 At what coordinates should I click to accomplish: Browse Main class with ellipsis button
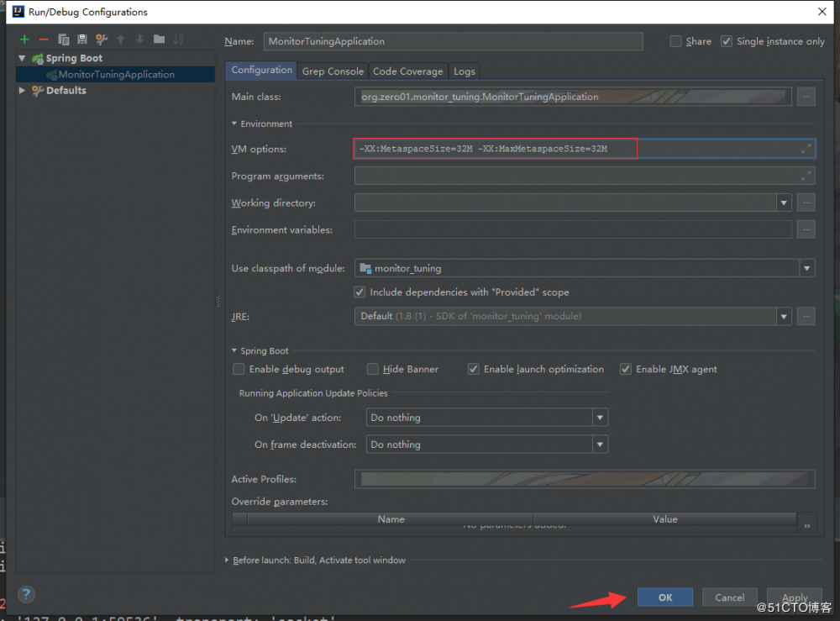pyautogui.click(x=806, y=97)
